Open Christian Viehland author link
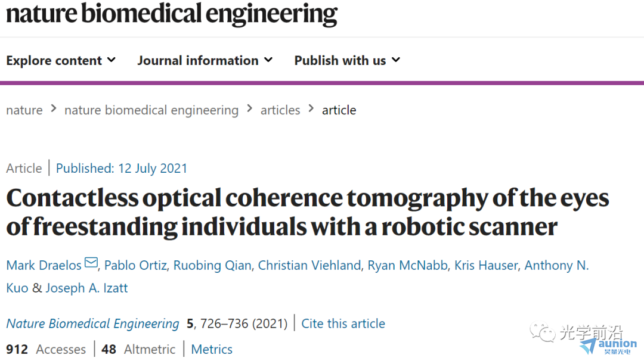The height and width of the screenshot is (361, 644). (309, 265)
